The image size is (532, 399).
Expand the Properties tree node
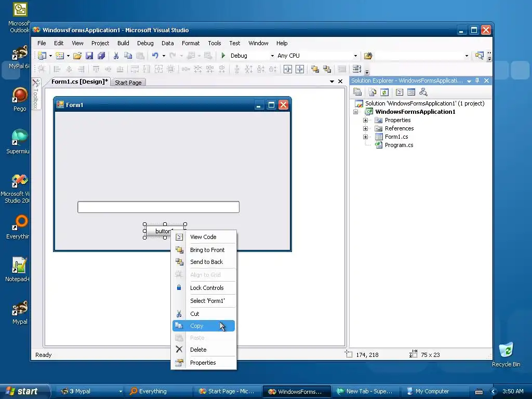point(365,120)
